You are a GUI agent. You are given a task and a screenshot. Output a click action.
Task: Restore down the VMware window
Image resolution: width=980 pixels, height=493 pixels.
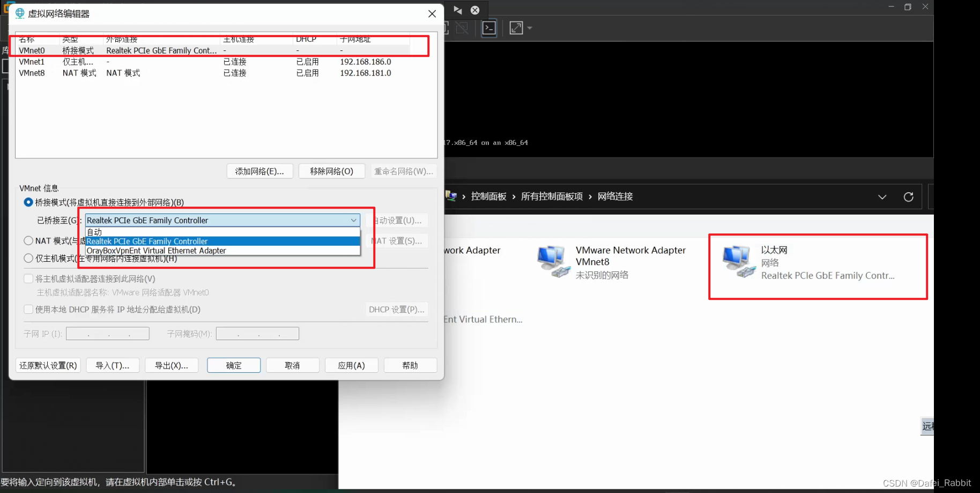(x=908, y=7)
